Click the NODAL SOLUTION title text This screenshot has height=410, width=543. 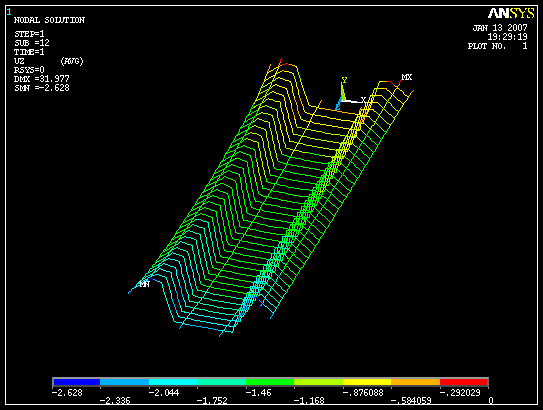click(49, 20)
